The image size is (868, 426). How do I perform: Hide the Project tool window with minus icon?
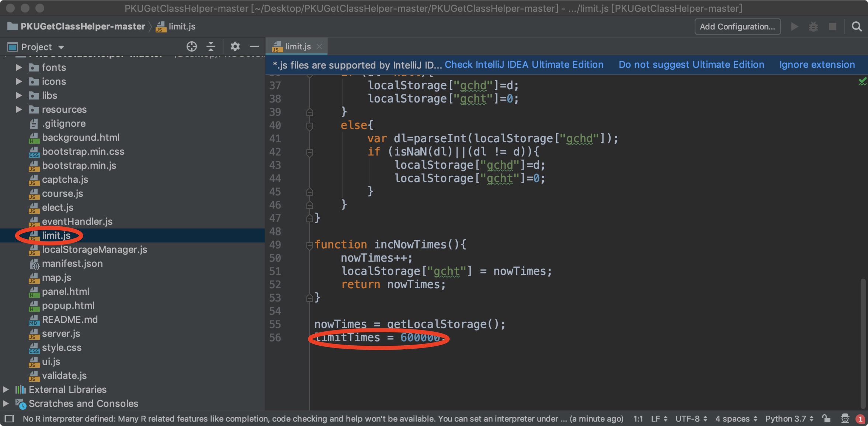point(254,46)
